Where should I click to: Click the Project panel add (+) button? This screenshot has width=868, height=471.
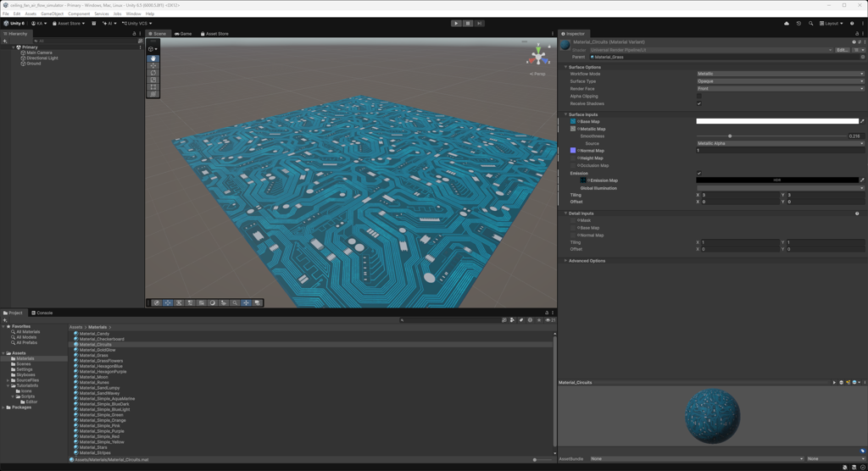coord(5,320)
